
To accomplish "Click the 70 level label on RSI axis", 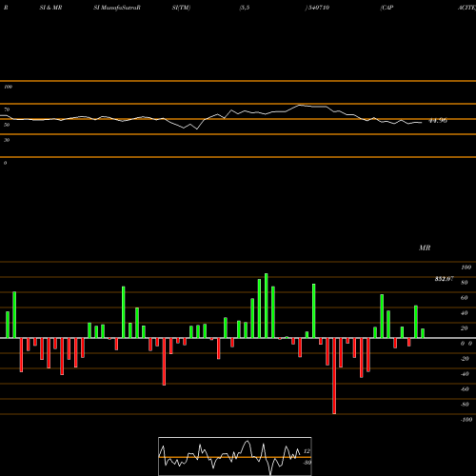I will tap(7, 109).
